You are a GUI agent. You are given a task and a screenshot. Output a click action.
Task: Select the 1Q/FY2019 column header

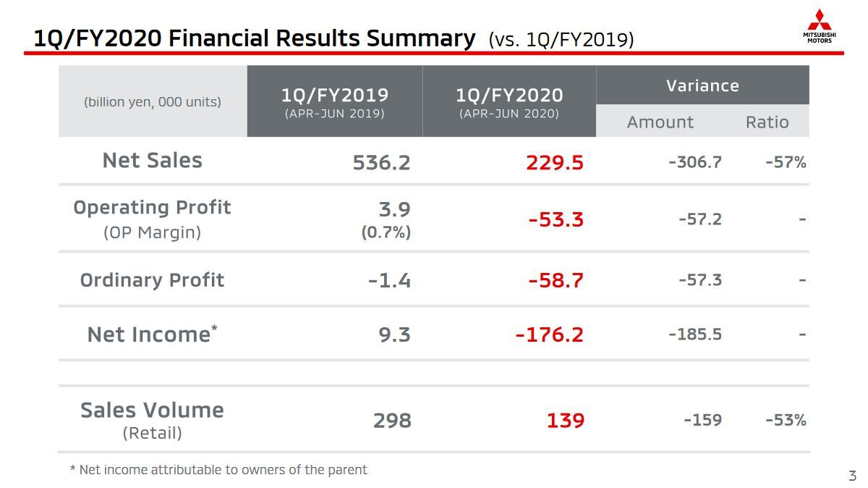coord(335,101)
